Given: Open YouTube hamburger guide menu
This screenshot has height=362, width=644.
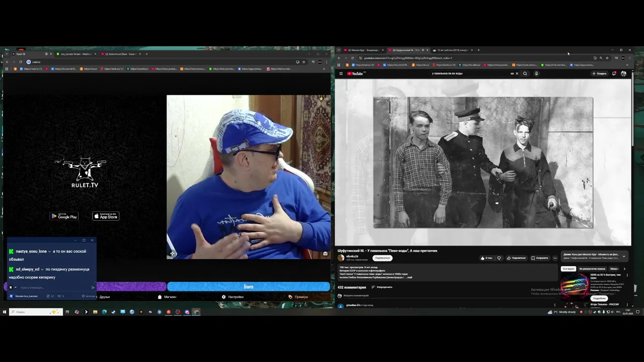Looking at the screenshot, I should (x=341, y=73).
